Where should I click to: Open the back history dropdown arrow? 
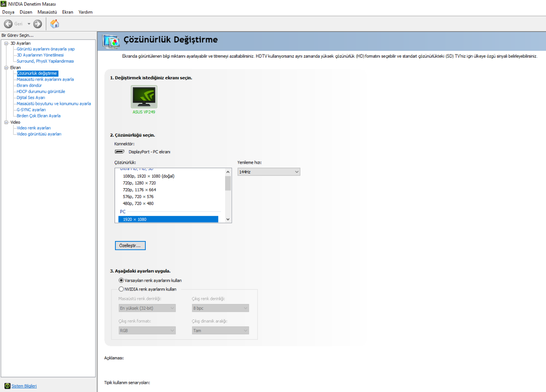(x=29, y=24)
